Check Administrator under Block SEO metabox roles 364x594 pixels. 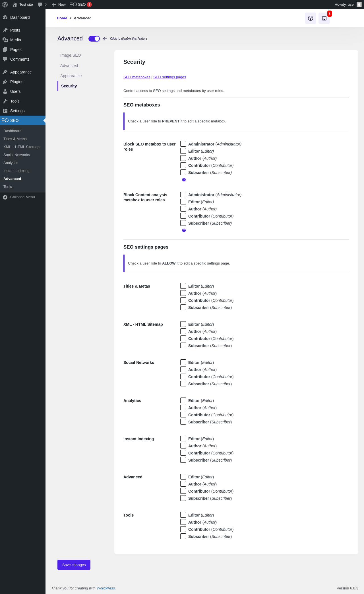pos(183,144)
